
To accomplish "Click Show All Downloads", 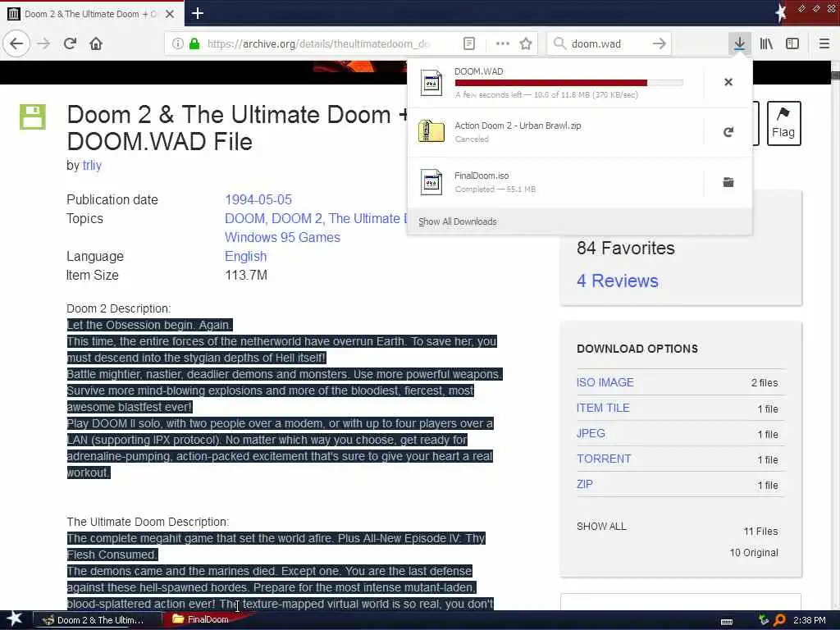I will [x=458, y=221].
